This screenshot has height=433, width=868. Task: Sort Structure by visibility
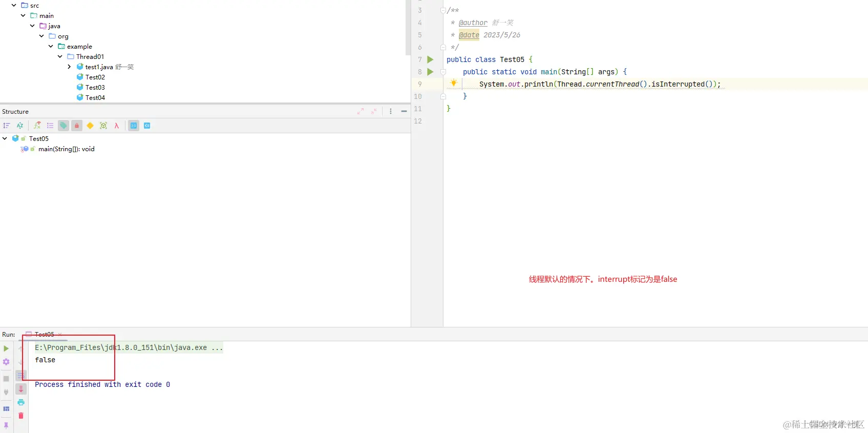tap(7, 126)
